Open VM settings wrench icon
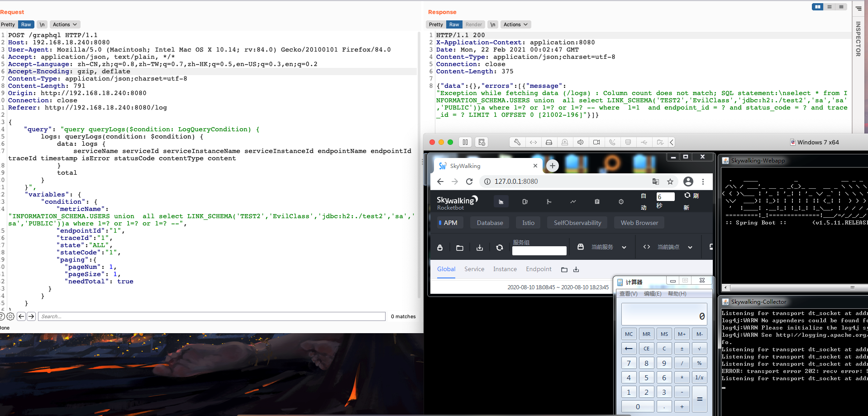 point(517,142)
